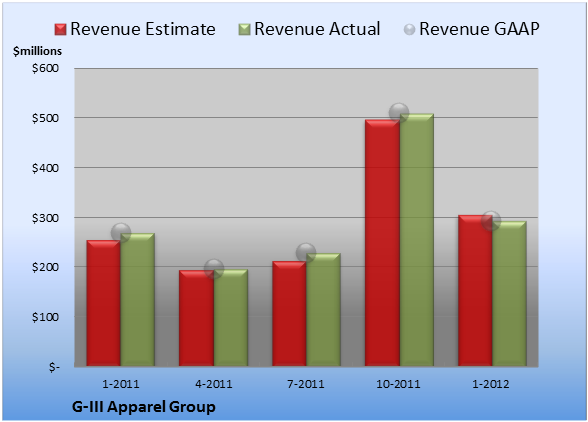Click the '$500' y-axis label
Viewport: 588px width, 422px height.
(x=45, y=118)
